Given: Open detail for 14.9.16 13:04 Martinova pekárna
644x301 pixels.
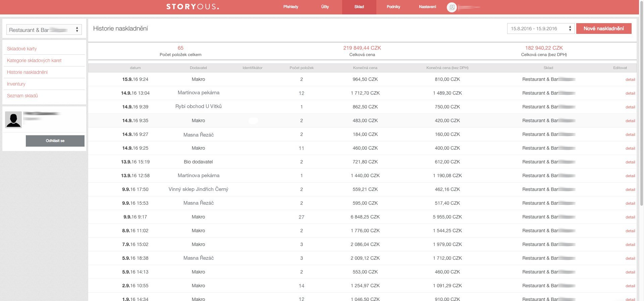Looking at the screenshot, I should pyautogui.click(x=630, y=93).
